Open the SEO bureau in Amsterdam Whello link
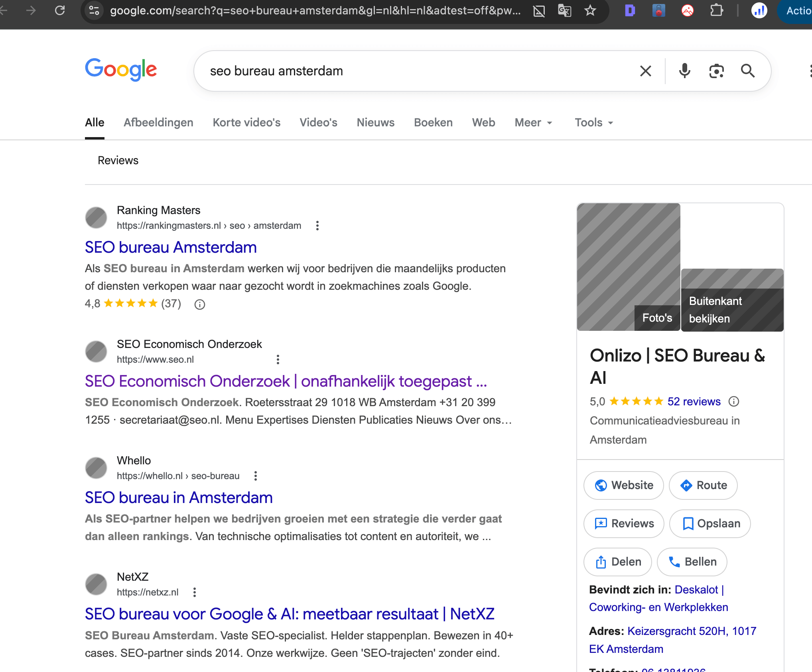The height and width of the screenshot is (672, 812). 179,498
